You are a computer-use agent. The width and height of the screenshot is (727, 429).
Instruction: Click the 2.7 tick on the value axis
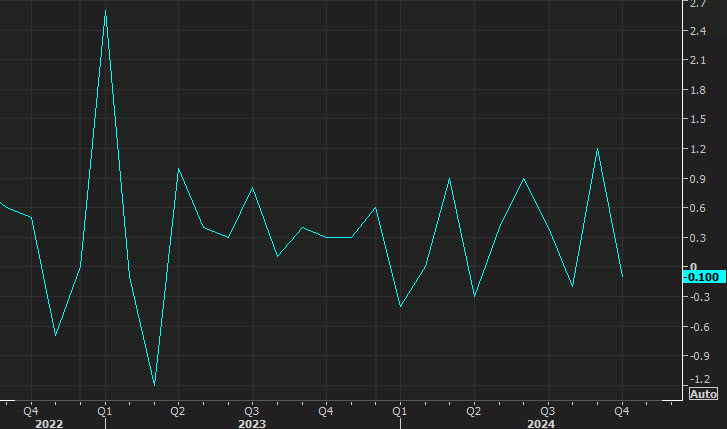pos(701,3)
